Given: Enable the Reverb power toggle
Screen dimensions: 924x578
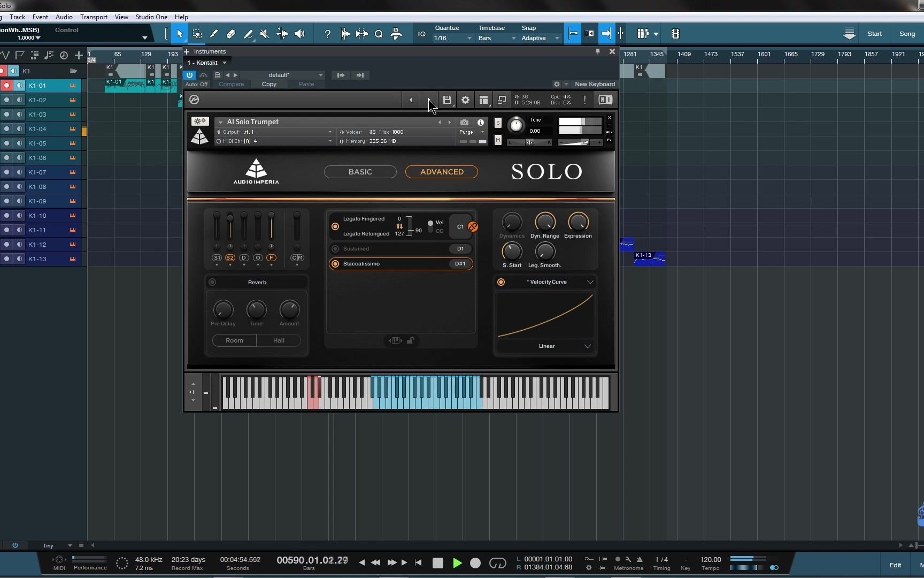Looking at the screenshot, I should tap(212, 282).
